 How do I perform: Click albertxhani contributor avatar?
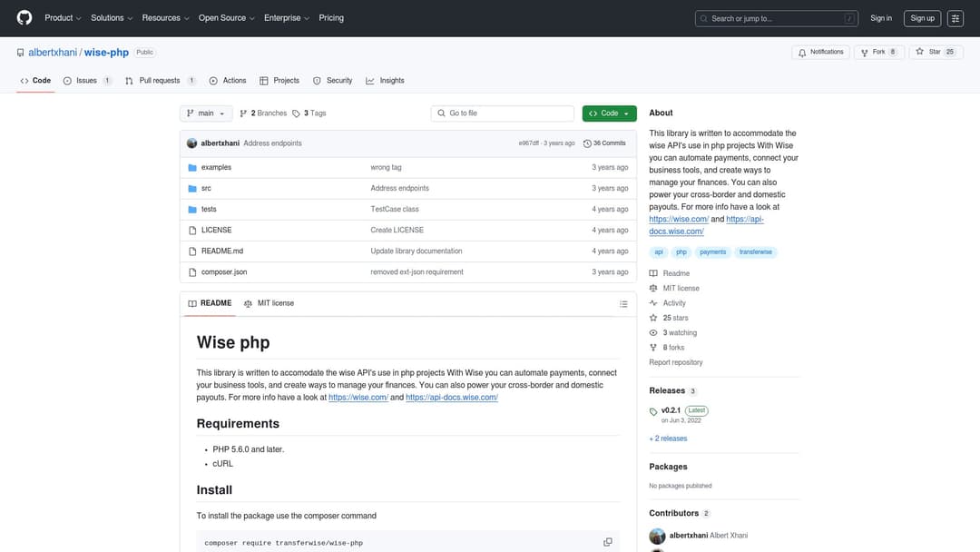coord(657,536)
